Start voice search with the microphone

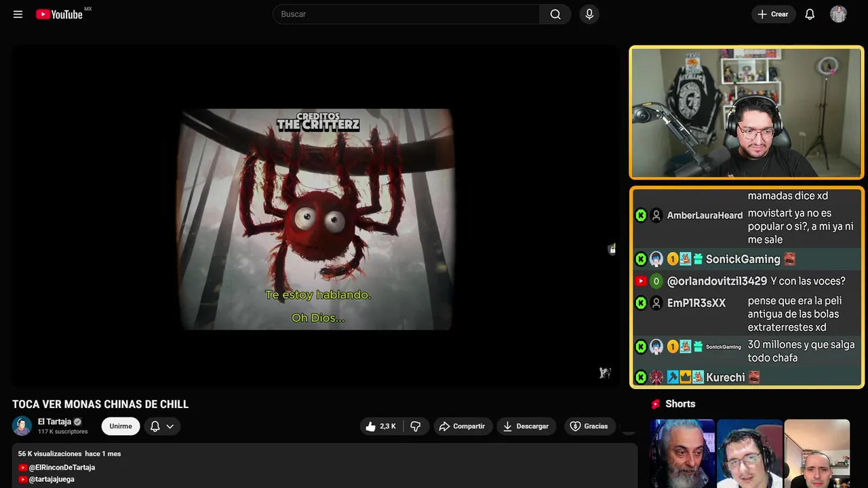pyautogui.click(x=589, y=14)
